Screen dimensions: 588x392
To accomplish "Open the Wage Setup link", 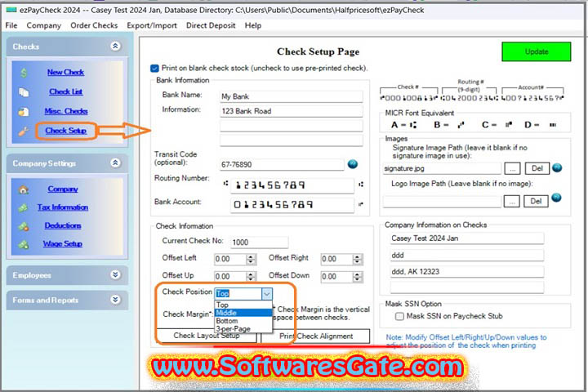I will tap(62, 244).
